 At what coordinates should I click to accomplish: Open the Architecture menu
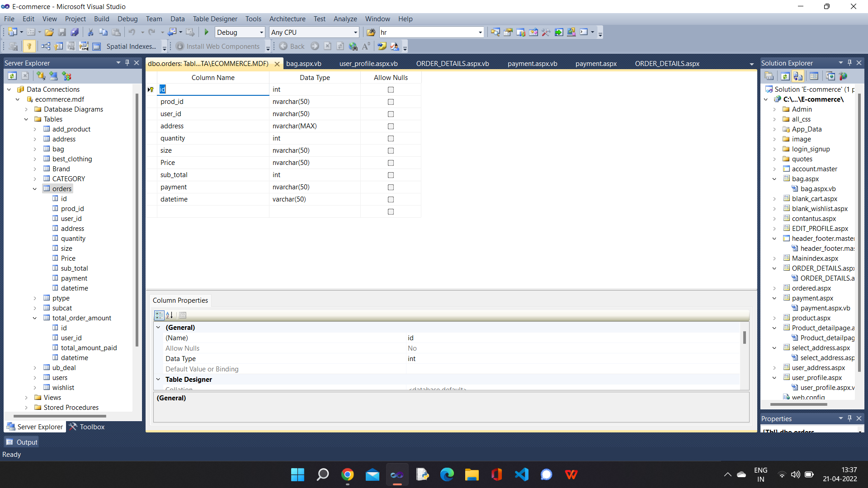[287, 19]
